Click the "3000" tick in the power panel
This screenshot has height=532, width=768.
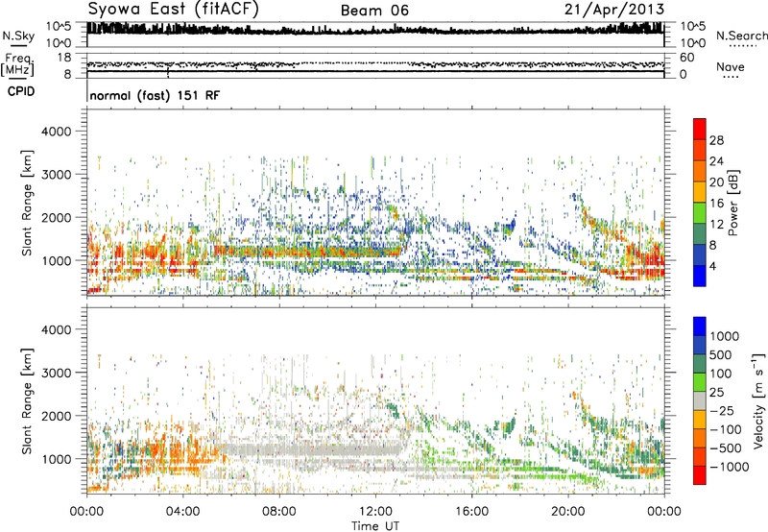(57, 175)
